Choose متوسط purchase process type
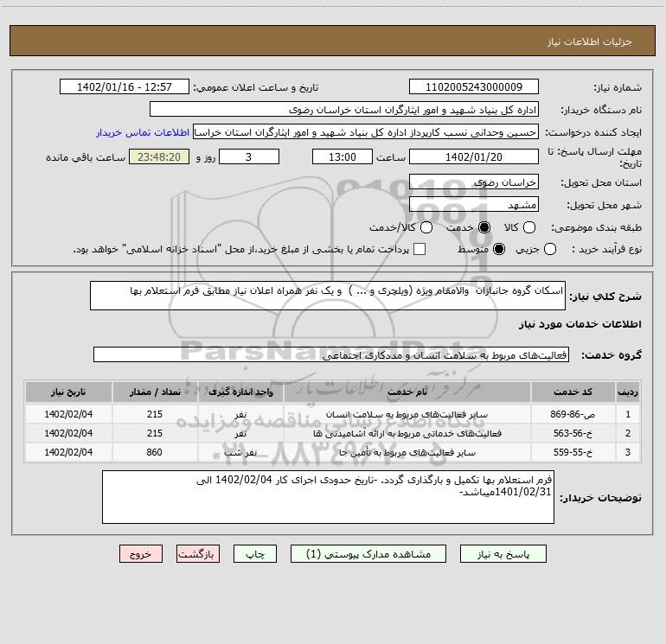The image size is (666, 644). pyautogui.click(x=499, y=249)
